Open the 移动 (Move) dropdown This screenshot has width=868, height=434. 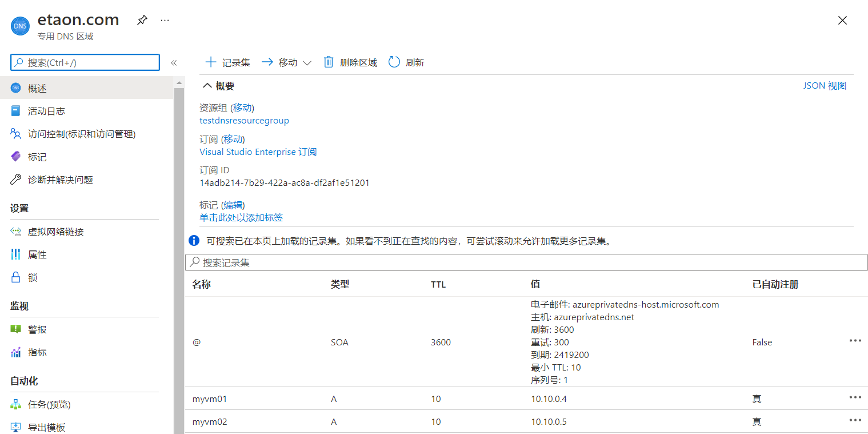coord(286,62)
